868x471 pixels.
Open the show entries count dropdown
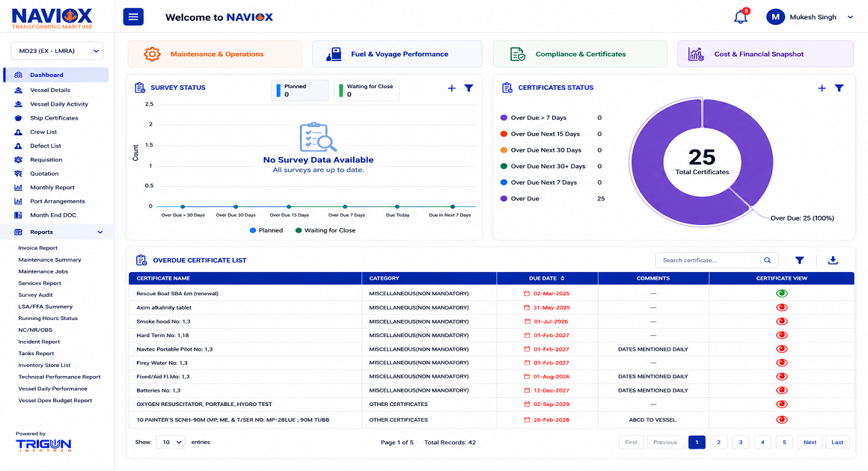click(171, 443)
